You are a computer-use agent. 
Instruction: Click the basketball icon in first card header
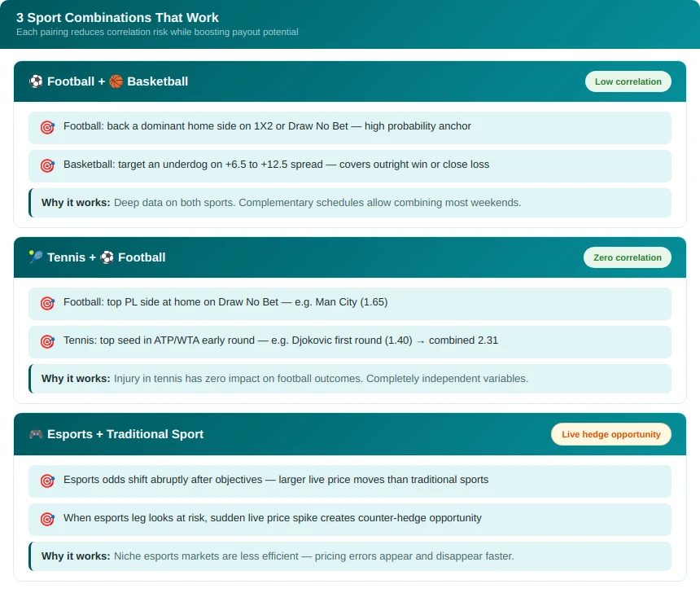[x=116, y=81]
